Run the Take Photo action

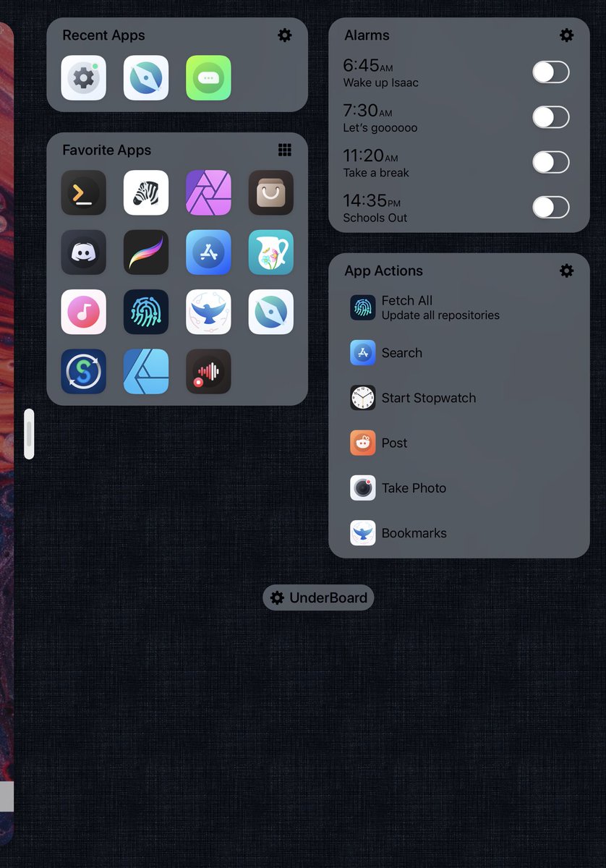coord(459,488)
